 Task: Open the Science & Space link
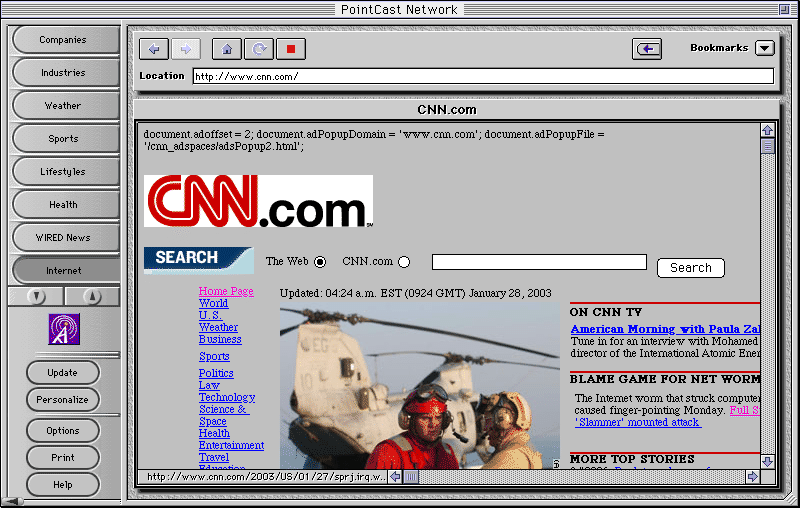tap(224, 415)
